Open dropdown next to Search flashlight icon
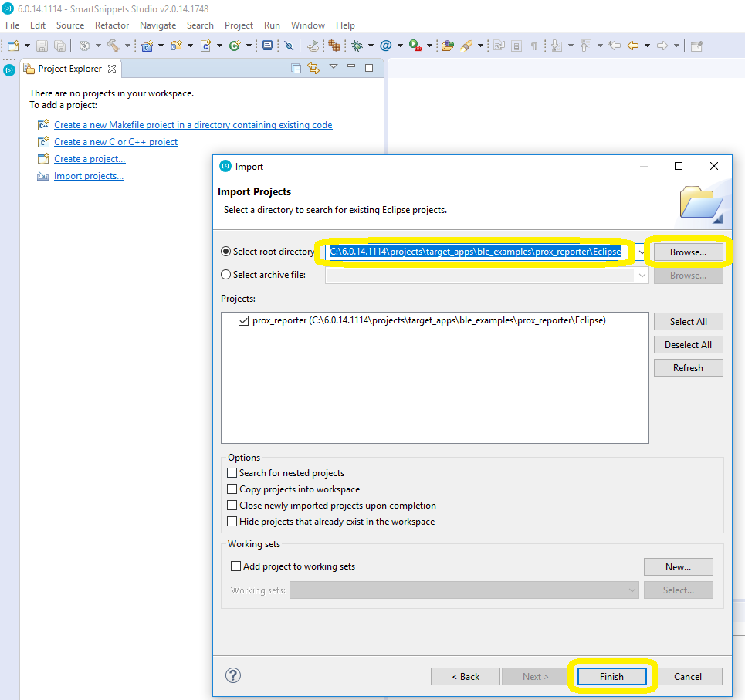745x700 pixels. pyautogui.click(x=481, y=46)
